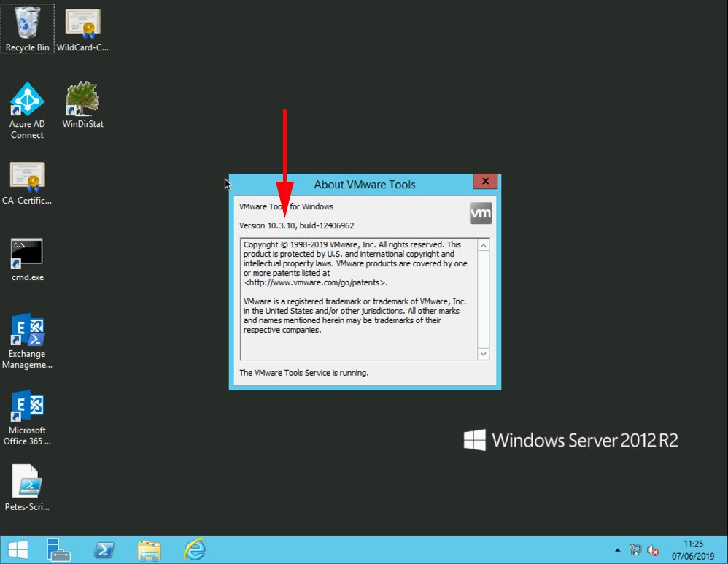This screenshot has height=564, width=728.
Task: Select the CA-Certific... certificate file icon
Action: (28, 183)
